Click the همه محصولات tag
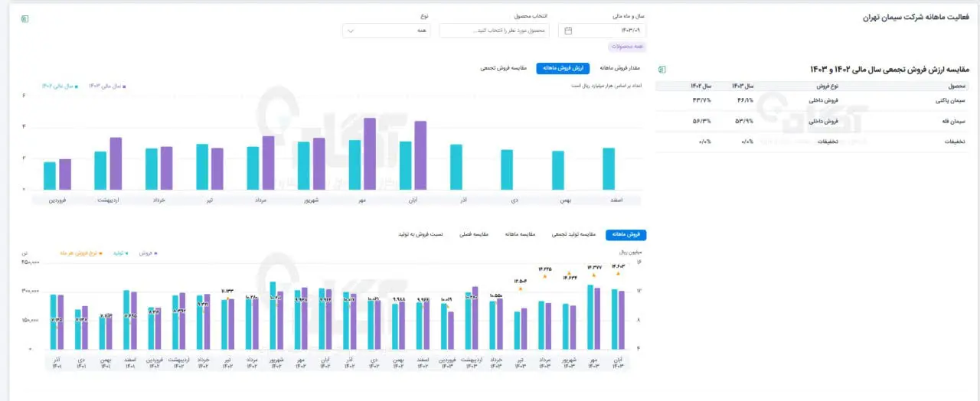Viewport: 980px width, 401px height. coord(629,47)
